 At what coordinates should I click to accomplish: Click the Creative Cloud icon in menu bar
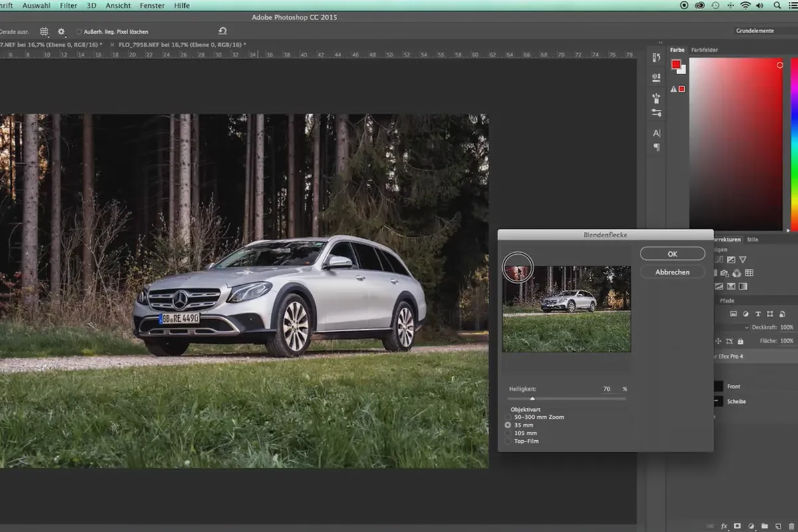pos(698,5)
